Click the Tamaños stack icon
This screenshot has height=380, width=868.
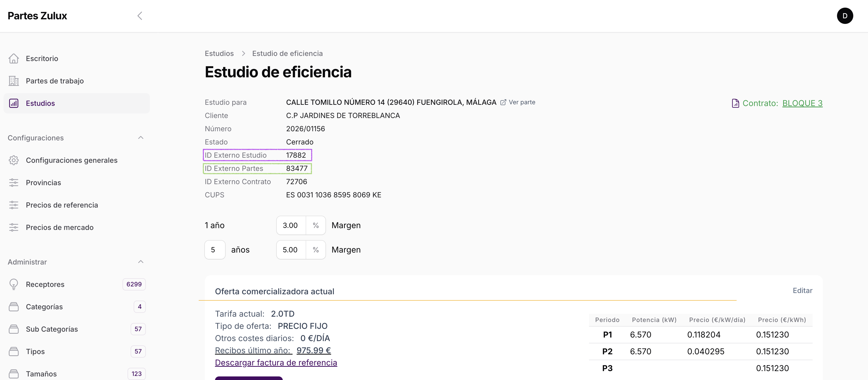(14, 374)
